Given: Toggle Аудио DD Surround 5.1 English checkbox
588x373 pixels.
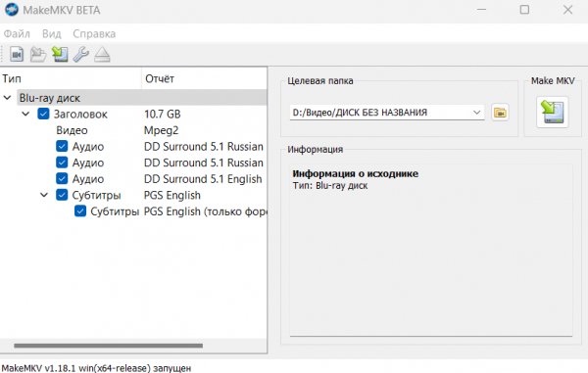Looking at the screenshot, I should (62, 178).
